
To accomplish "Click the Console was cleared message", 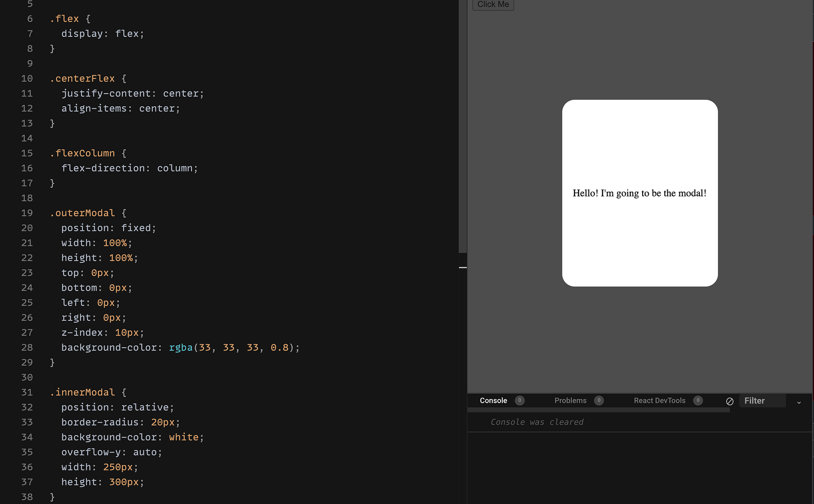I will tap(537, 422).
